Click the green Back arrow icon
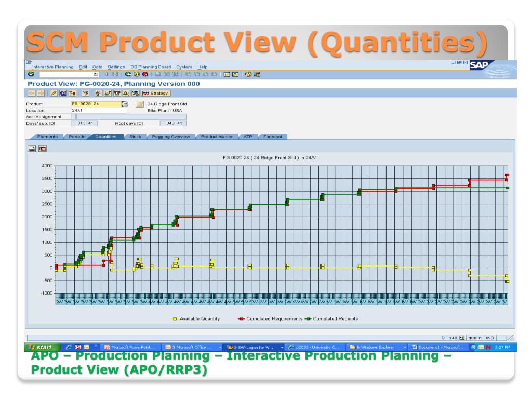 point(128,74)
